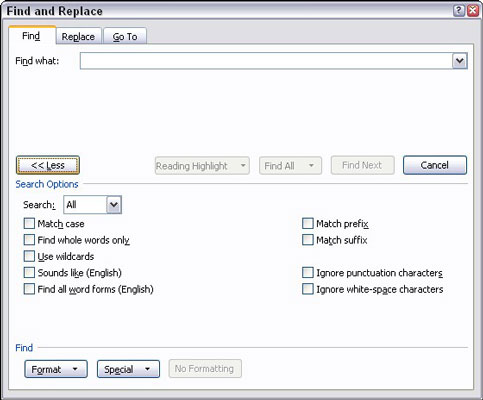
Task: Enable Ignore white-space characters
Action: [x=308, y=289]
